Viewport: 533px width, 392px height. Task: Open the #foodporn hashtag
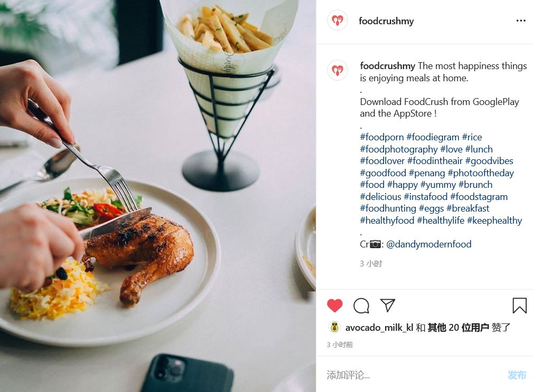pyautogui.click(x=382, y=137)
